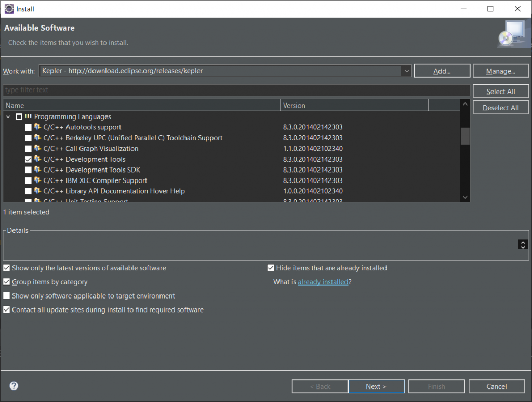Disable Group items by category

pos(6,282)
